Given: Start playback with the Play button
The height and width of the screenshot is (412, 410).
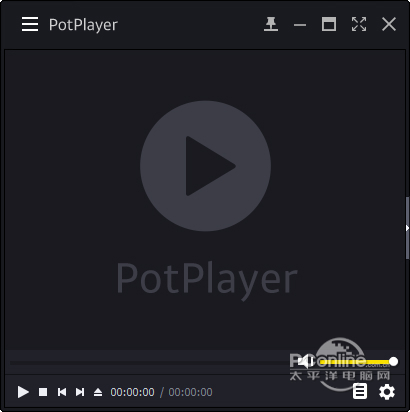Looking at the screenshot, I should 23,392.
